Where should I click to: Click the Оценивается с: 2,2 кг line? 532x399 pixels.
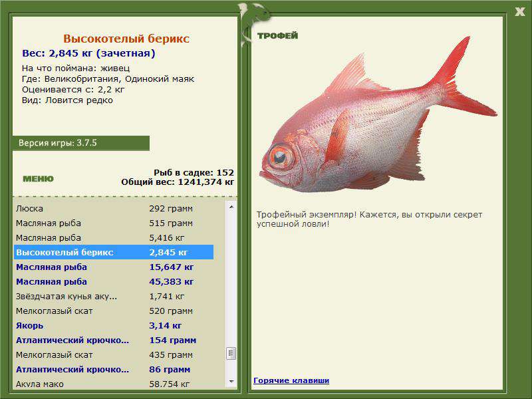[x=73, y=90]
